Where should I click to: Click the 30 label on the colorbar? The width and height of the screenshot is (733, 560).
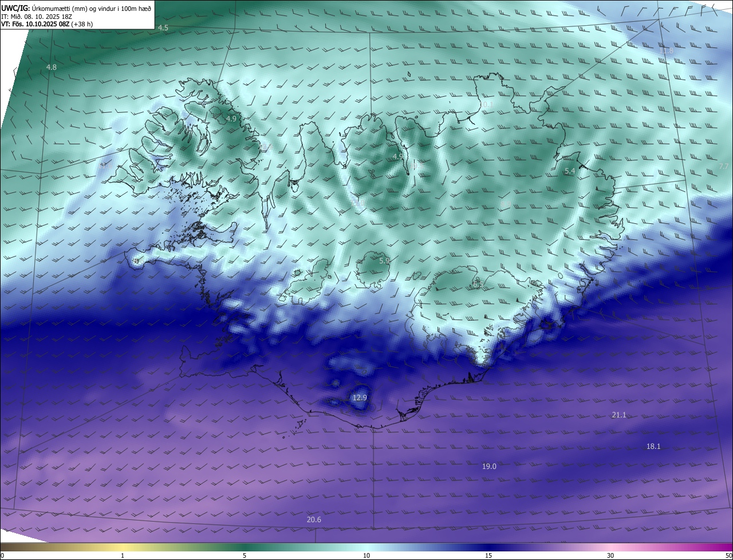point(610,555)
